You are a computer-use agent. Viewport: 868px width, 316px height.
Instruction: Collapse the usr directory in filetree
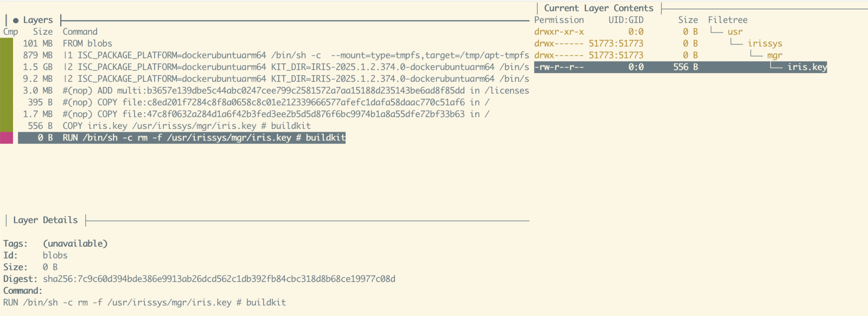[735, 32]
